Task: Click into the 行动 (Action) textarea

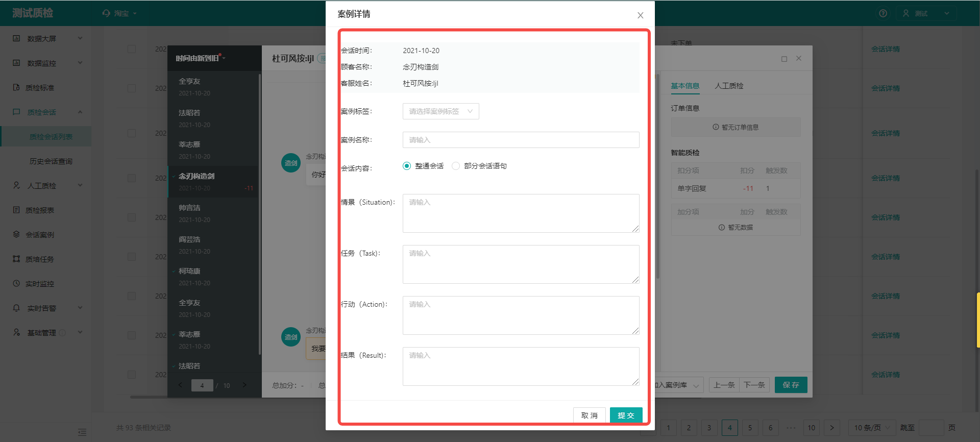Action: pos(521,315)
